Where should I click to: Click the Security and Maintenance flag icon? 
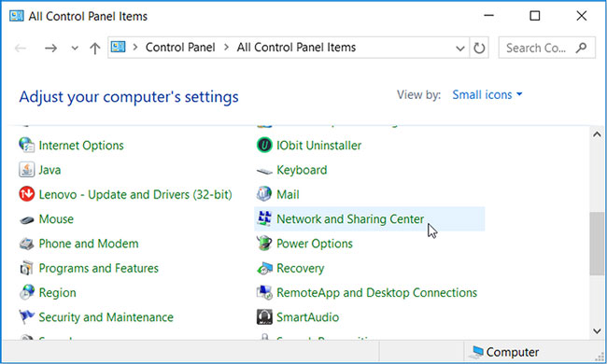point(26,317)
